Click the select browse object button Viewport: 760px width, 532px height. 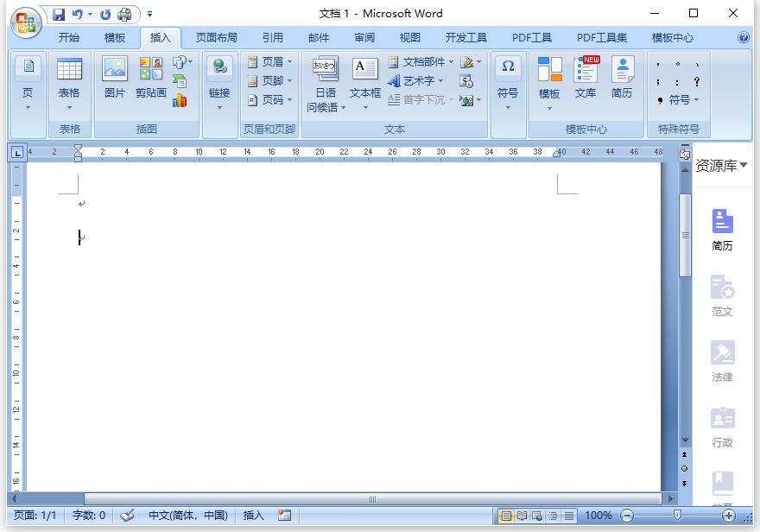tap(684, 469)
